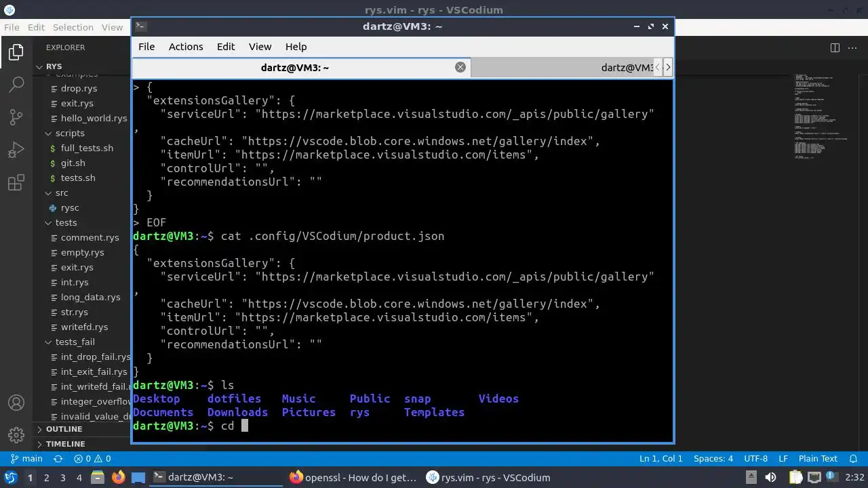Launch file manager from the taskbar
This screenshot has height=488, width=868.
97,478
